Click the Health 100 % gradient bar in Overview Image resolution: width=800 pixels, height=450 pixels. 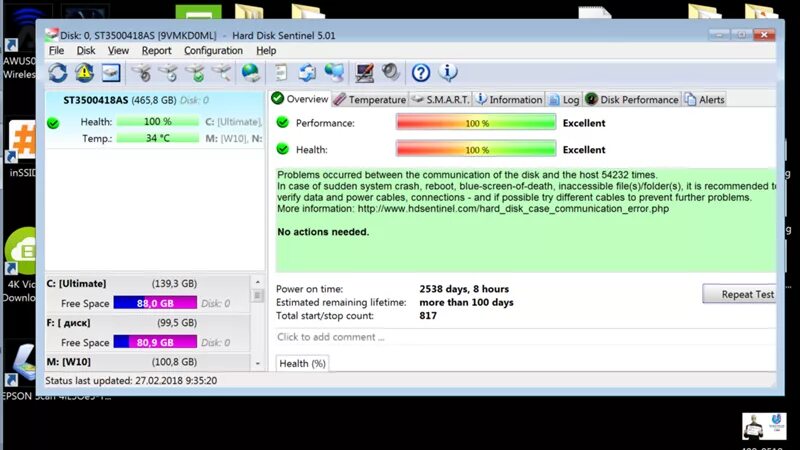click(476, 149)
